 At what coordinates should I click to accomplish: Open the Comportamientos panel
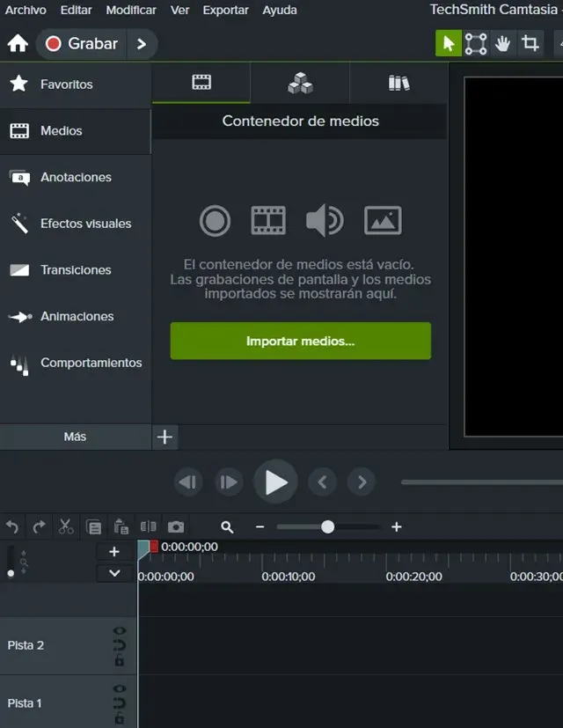coord(75,363)
